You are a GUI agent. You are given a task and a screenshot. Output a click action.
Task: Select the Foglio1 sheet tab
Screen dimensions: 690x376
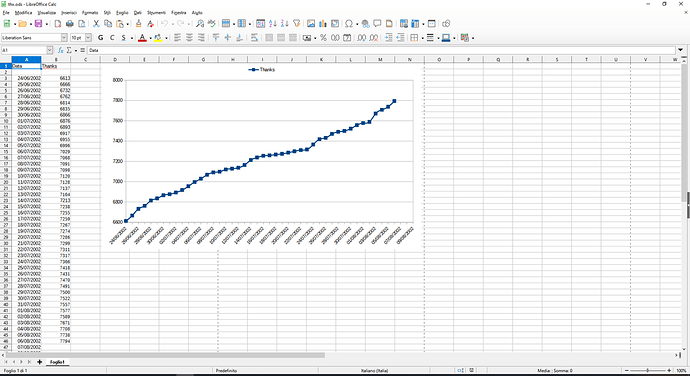57,362
